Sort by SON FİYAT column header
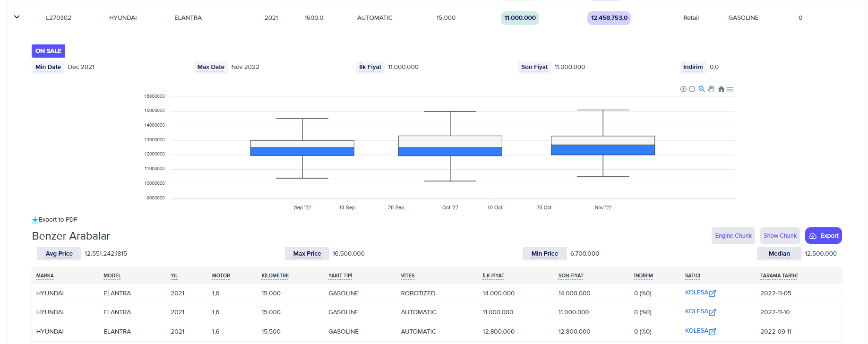The height and width of the screenshot is (344, 868). pos(571,275)
